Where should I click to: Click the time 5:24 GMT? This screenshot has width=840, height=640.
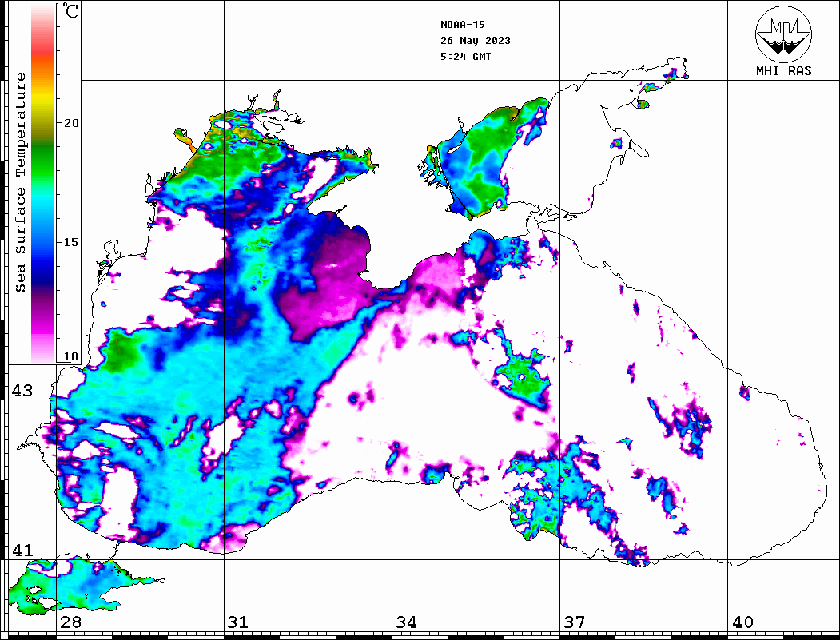click(465, 56)
